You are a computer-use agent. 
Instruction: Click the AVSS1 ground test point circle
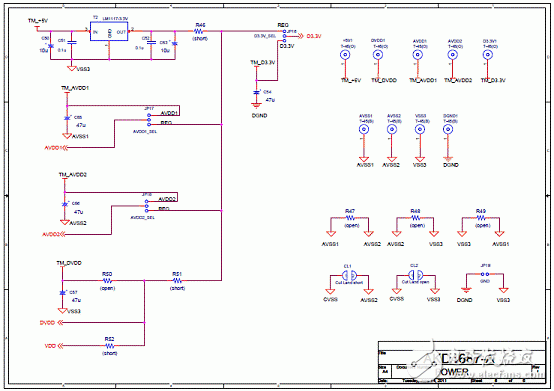(x=364, y=130)
